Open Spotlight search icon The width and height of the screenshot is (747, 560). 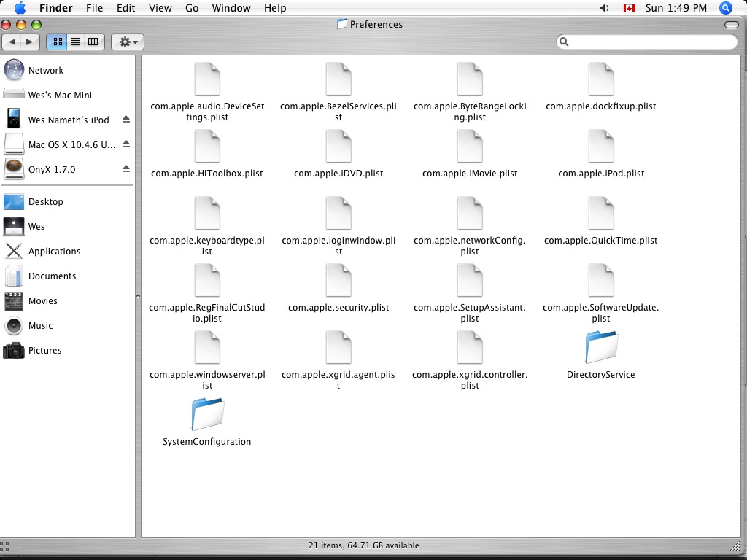pos(725,8)
